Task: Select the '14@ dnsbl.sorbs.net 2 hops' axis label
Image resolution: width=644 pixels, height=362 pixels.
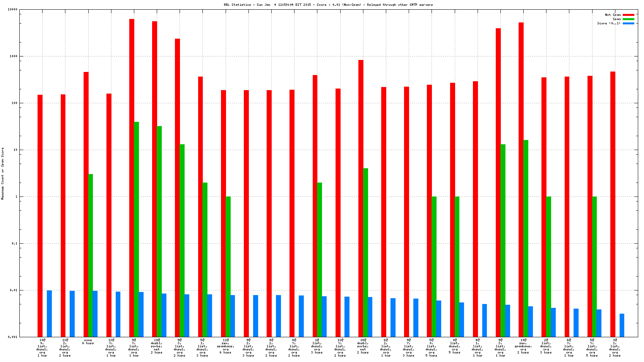Action: (x=363, y=346)
